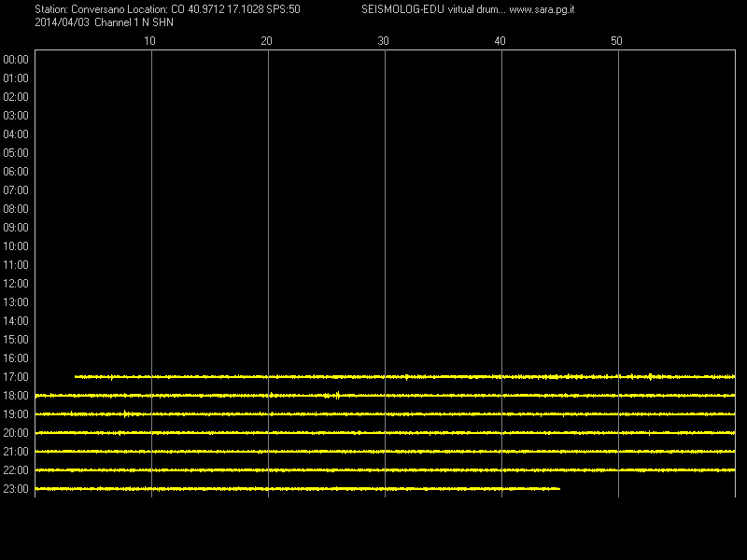The height and width of the screenshot is (560, 747).
Task: Click the 09:00 hour label
Action: tap(16, 228)
